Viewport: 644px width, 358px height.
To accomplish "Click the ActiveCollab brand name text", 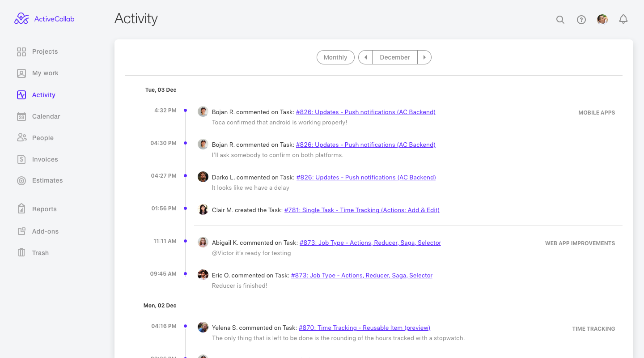I will (x=54, y=19).
